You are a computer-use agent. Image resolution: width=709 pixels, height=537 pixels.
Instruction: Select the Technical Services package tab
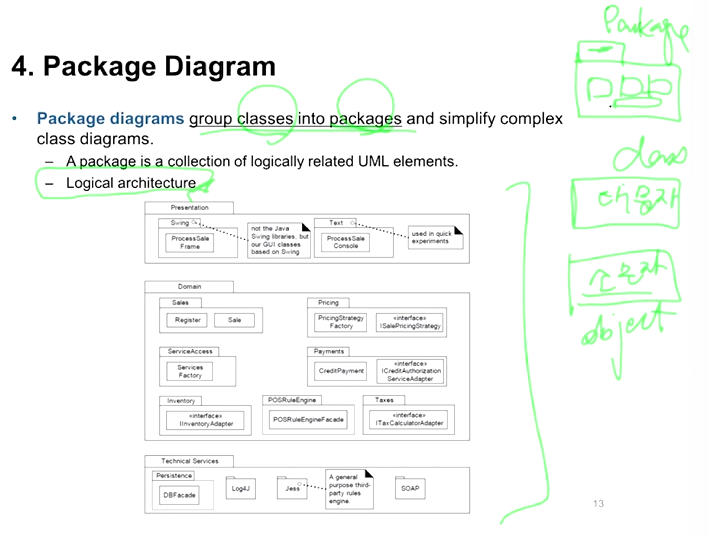coord(189,461)
